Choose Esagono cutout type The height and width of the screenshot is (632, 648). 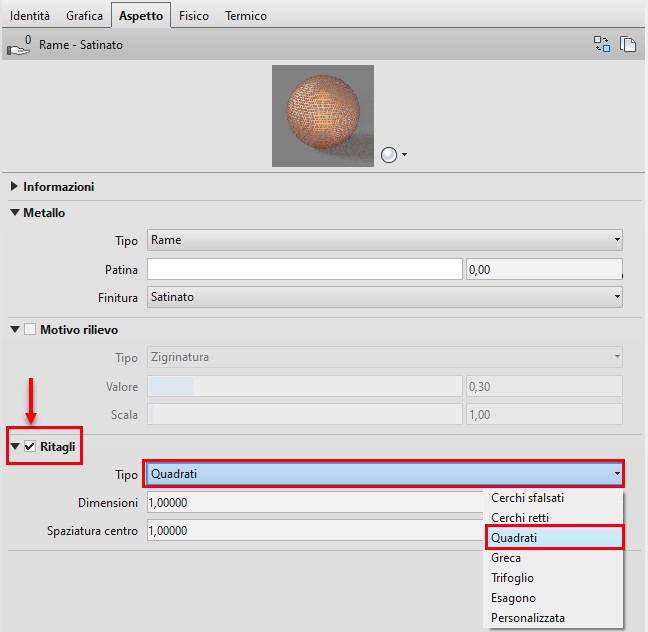[513, 598]
